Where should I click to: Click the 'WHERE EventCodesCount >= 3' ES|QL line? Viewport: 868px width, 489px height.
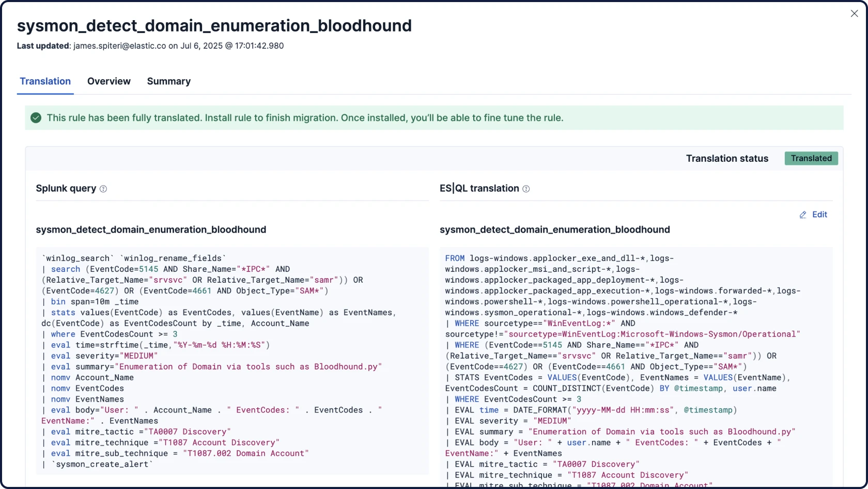tap(514, 400)
